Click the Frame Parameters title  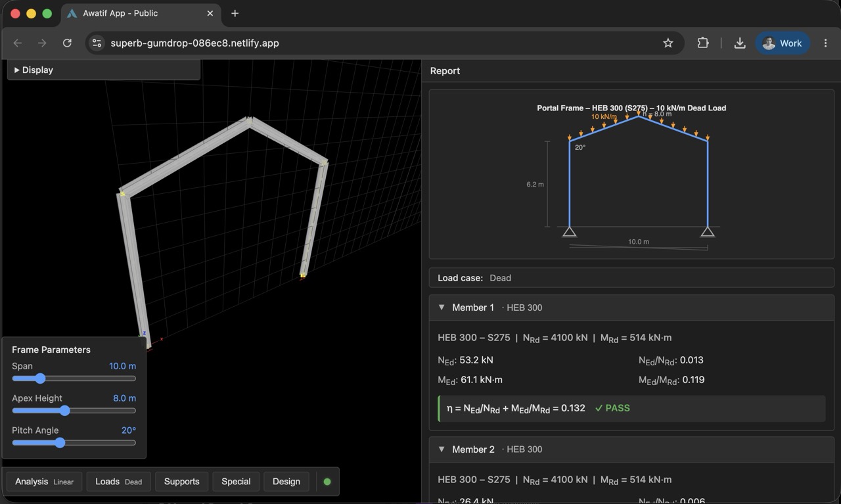pos(51,350)
